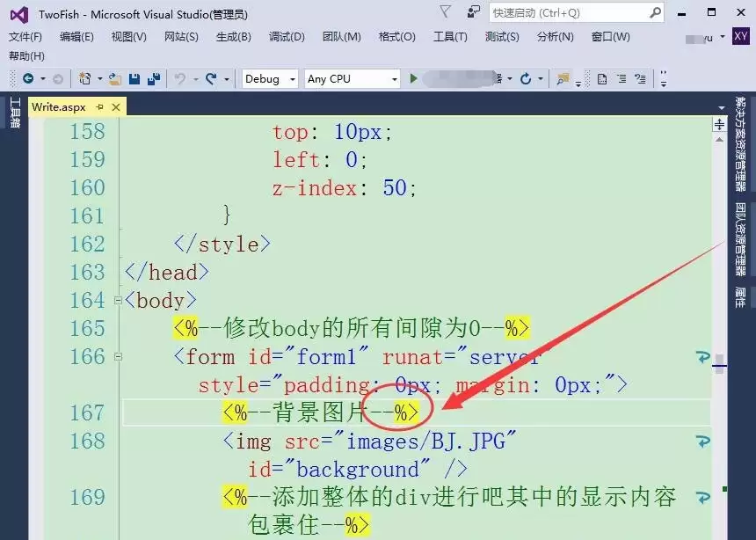The width and height of the screenshot is (756, 540).
Task: Open file using the folder icon
Action: [114, 79]
